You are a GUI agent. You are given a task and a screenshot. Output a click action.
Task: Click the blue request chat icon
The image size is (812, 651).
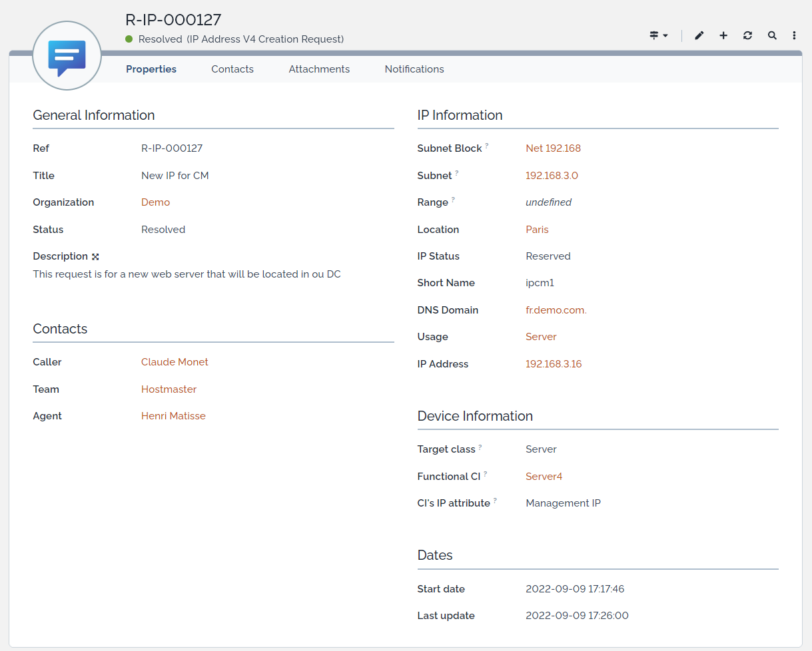67,57
